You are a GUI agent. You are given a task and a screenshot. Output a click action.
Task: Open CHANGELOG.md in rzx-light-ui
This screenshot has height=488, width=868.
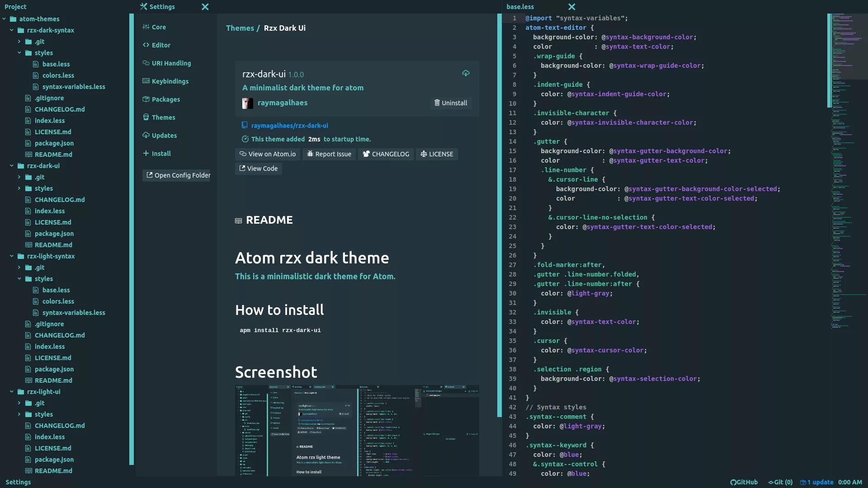60,426
